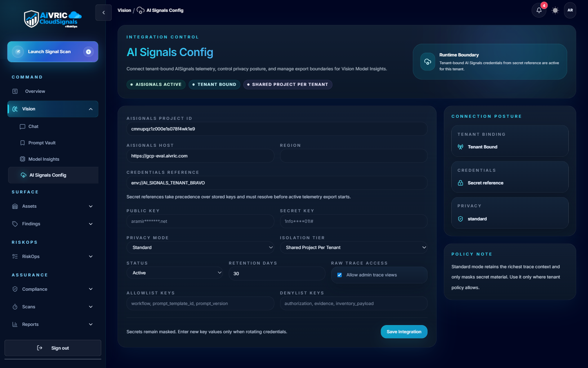Click the Denylist Keys field

coord(354,303)
